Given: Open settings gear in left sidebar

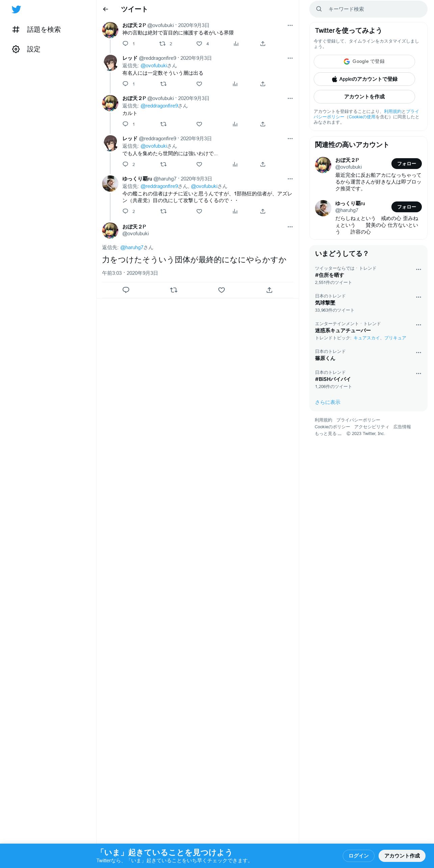Looking at the screenshot, I should click(x=16, y=49).
